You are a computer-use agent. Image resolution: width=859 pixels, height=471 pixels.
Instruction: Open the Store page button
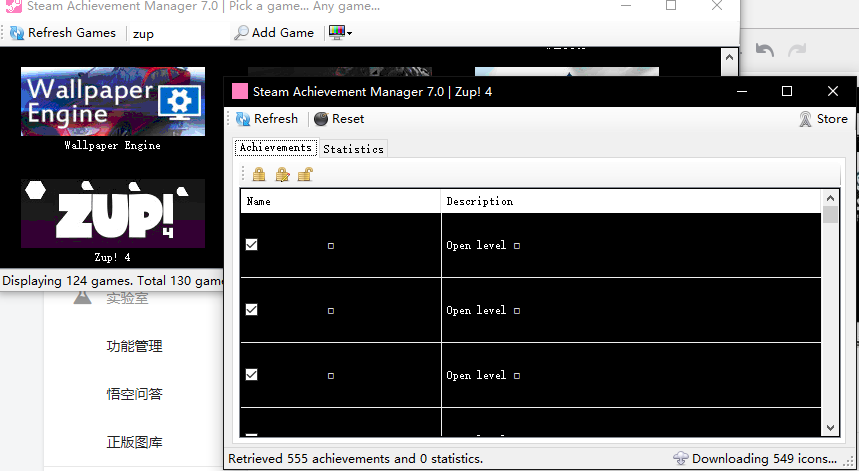[x=823, y=119]
